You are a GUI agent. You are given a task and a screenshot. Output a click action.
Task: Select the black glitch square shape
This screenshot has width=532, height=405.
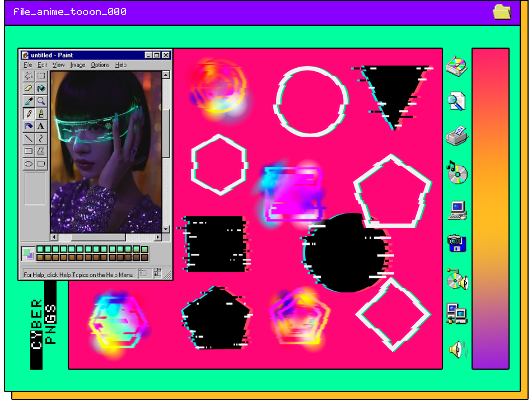(x=215, y=244)
